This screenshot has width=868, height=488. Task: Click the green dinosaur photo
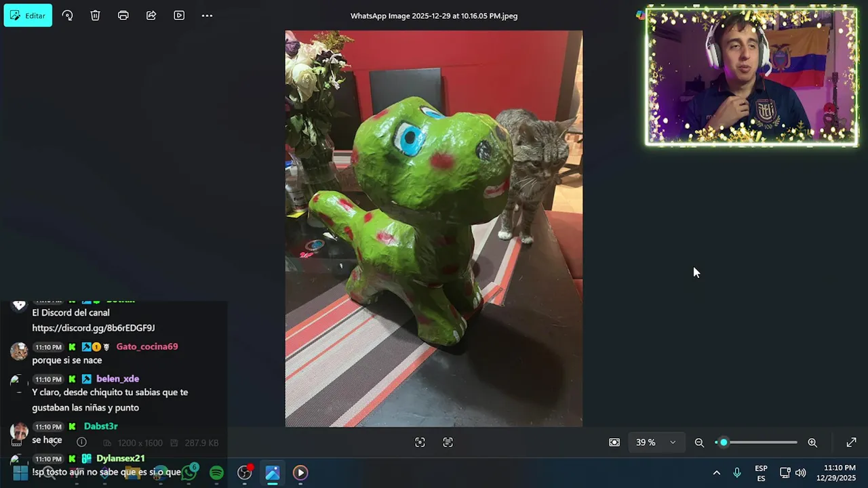[433, 228]
